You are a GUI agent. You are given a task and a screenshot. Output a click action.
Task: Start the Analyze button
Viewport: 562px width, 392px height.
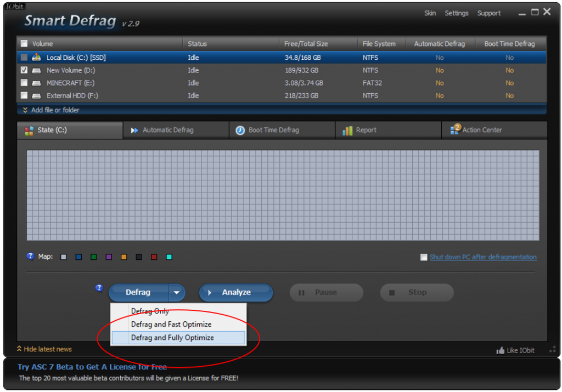236,292
